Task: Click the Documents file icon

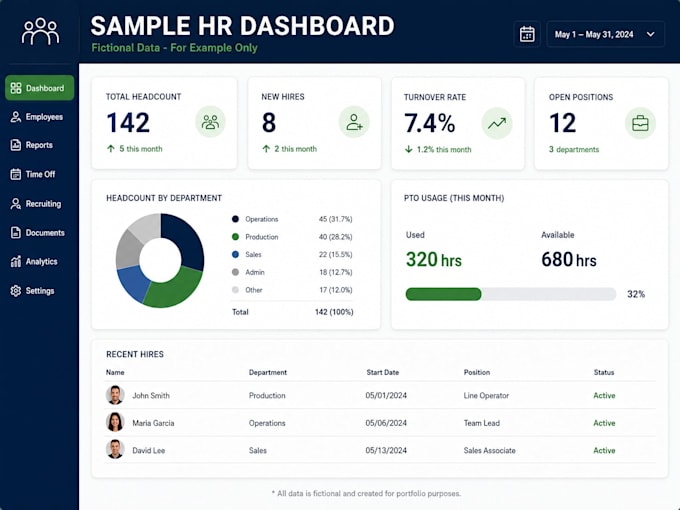Action: pos(16,233)
